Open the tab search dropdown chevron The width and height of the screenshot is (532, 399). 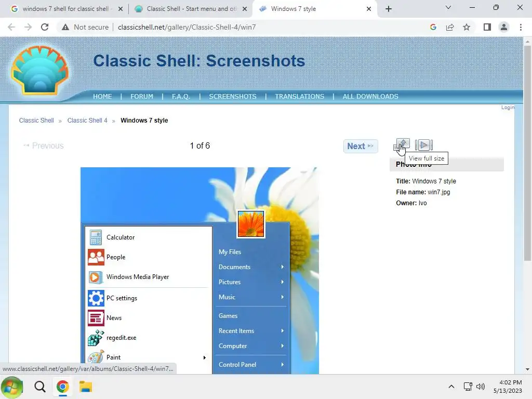[448, 7]
